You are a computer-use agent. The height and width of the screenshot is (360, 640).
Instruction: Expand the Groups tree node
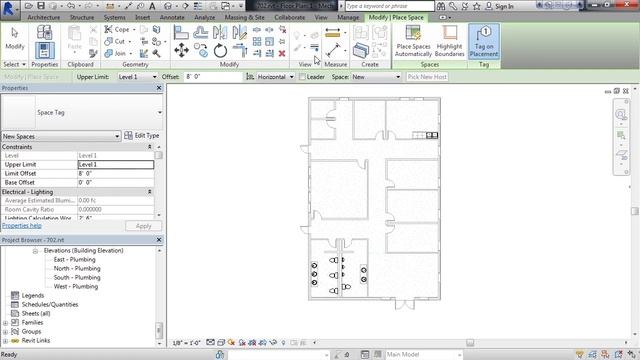(x=5, y=332)
